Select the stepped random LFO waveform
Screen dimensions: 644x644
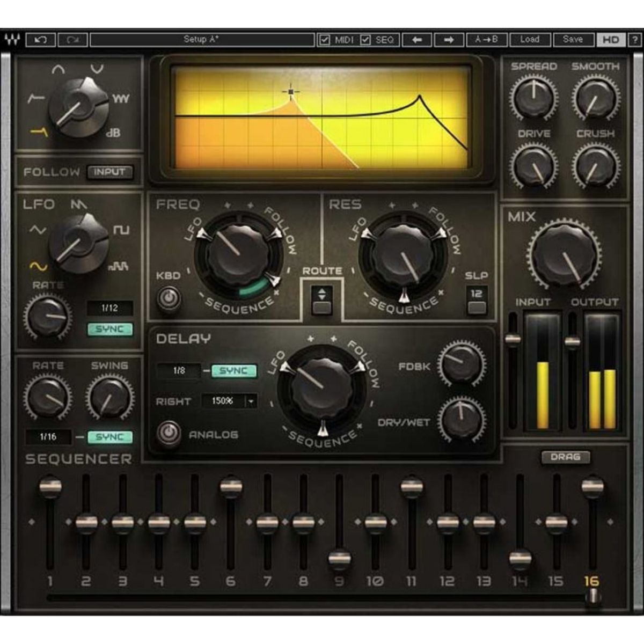pyautogui.click(x=120, y=266)
